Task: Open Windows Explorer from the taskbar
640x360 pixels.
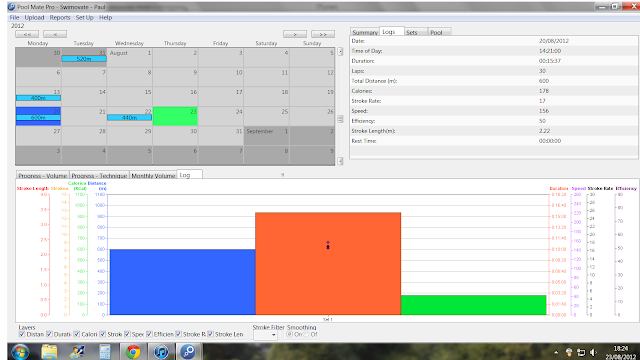Action: [x=49, y=352]
